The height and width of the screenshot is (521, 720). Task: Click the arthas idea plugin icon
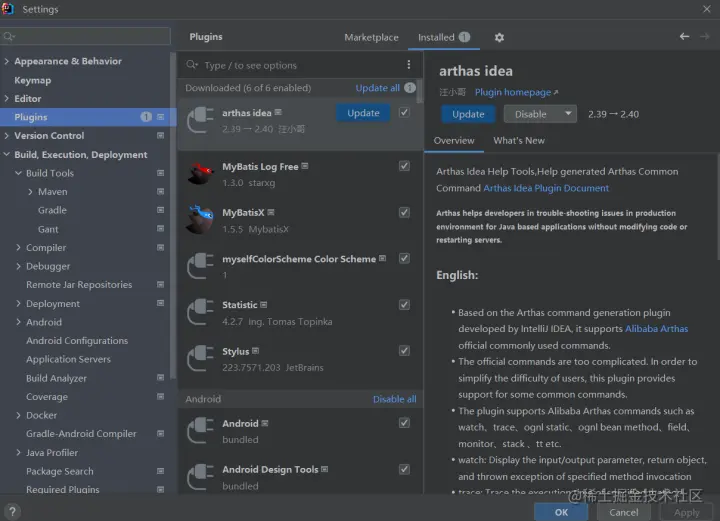point(200,120)
